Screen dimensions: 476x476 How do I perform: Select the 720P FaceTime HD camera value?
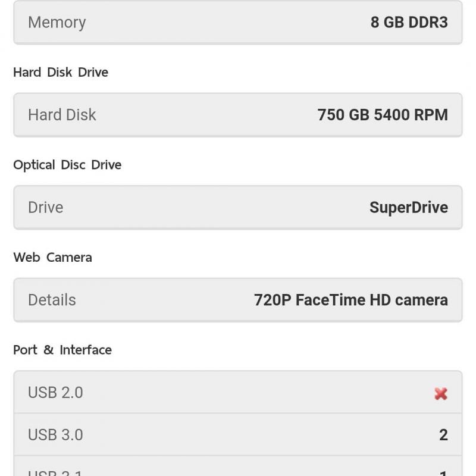coord(350,300)
